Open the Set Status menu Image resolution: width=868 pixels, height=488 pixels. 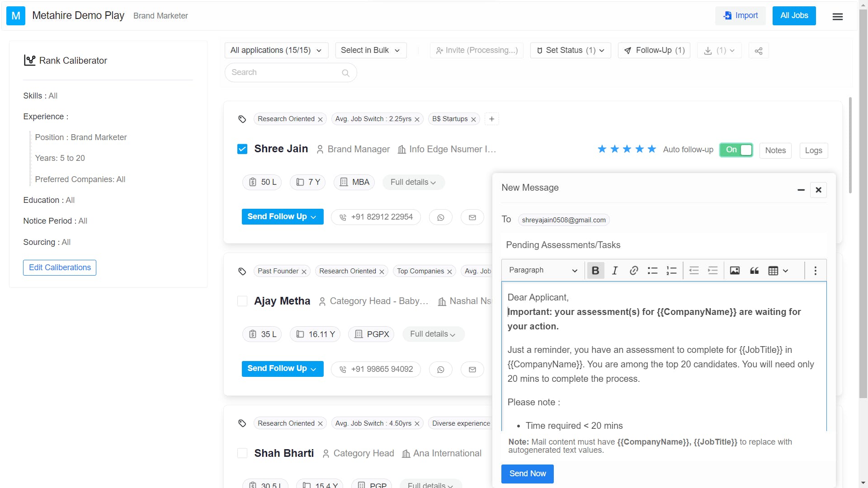coord(570,50)
